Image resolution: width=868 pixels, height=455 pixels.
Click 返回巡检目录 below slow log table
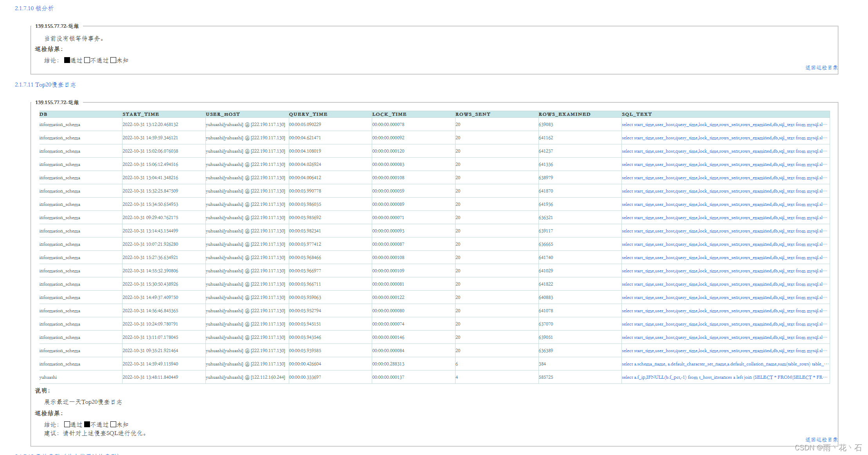tap(821, 440)
